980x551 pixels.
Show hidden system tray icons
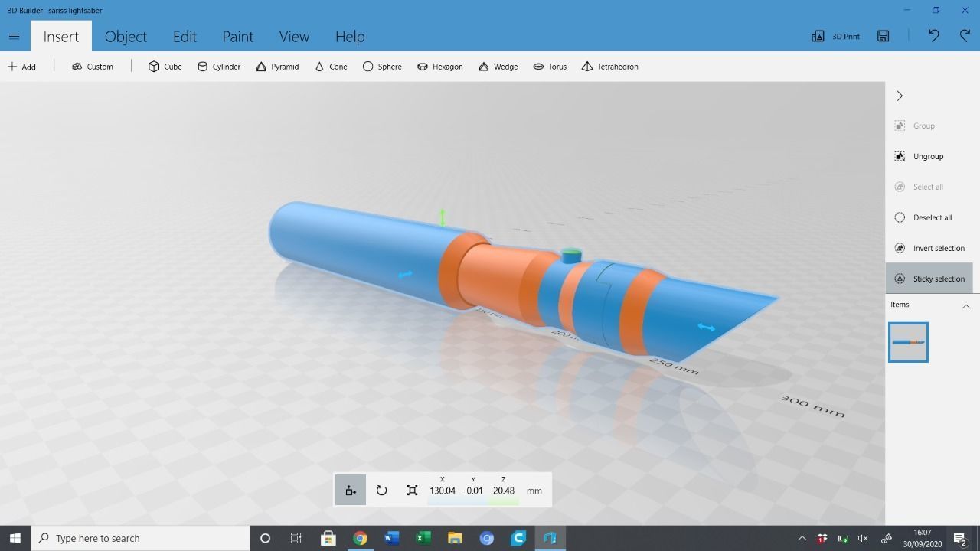[802, 538]
